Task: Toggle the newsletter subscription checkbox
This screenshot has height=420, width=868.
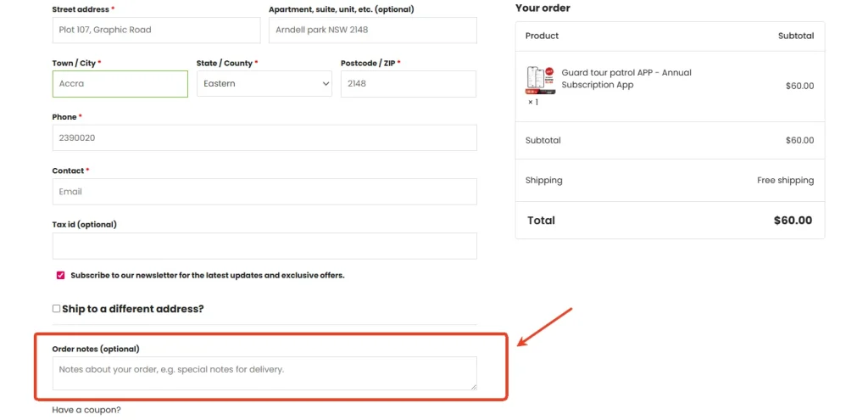Action: click(x=60, y=275)
